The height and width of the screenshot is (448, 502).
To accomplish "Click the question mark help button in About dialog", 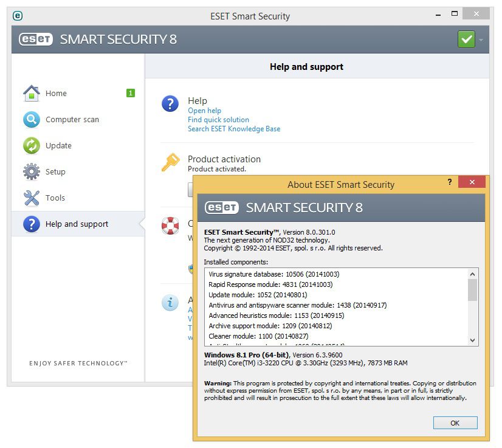I will click(450, 182).
